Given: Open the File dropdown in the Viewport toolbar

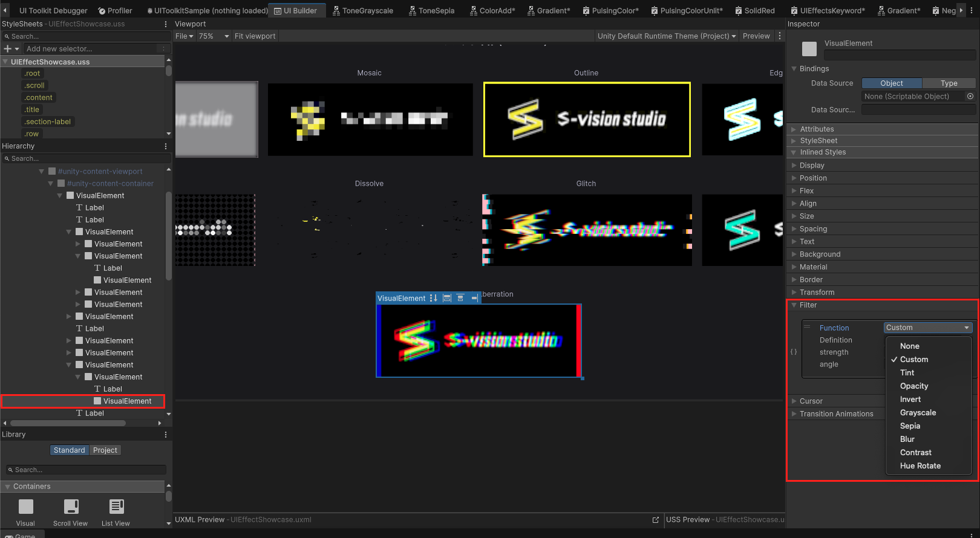Looking at the screenshot, I should (x=185, y=36).
